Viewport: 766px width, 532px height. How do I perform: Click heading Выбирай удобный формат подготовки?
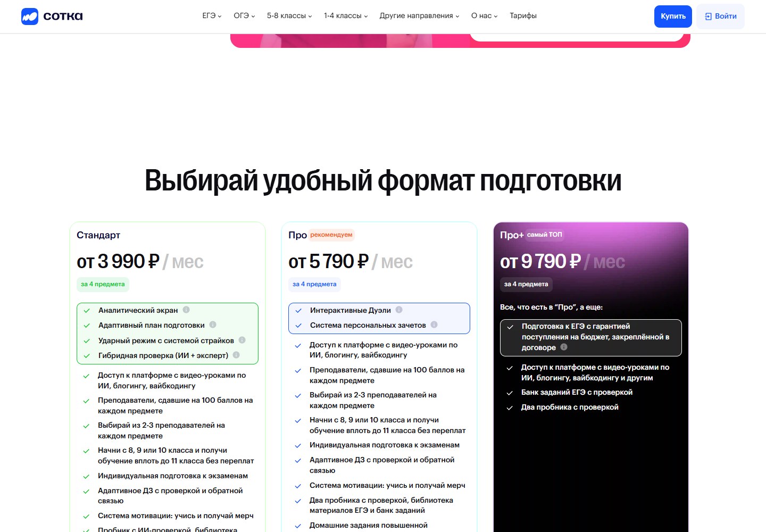[x=383, y=181]
